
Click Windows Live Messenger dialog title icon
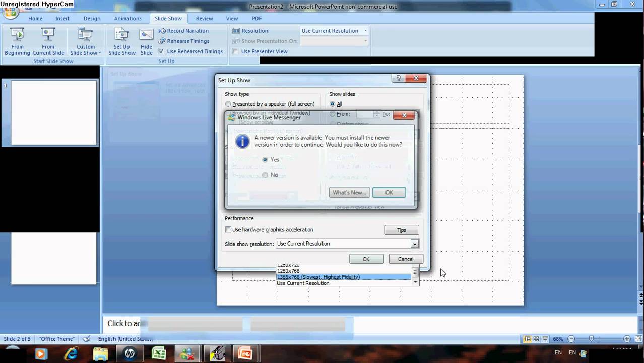coord(232,117)
